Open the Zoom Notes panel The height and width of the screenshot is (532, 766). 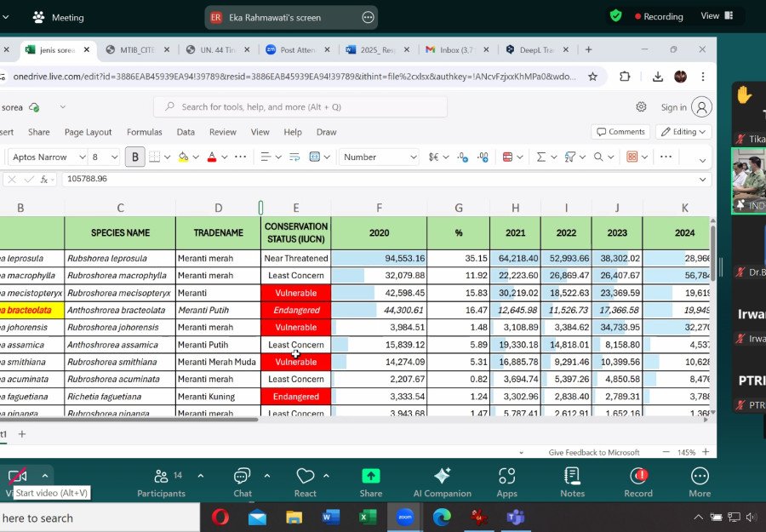click(x=572, y=477)
